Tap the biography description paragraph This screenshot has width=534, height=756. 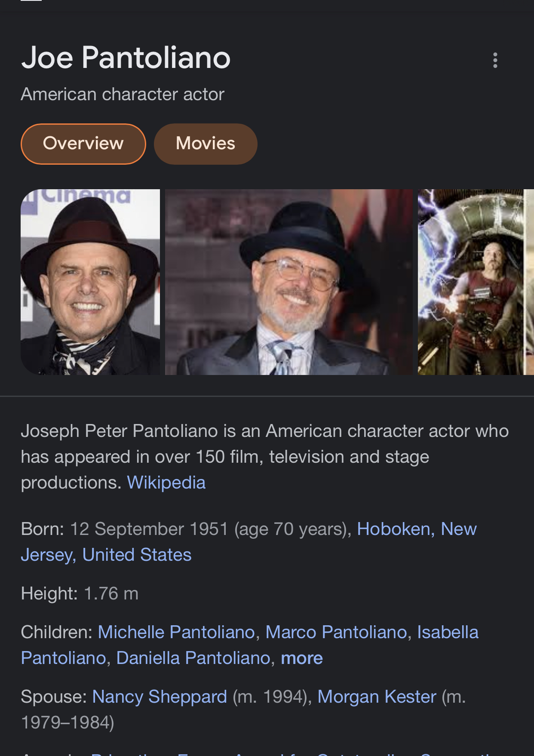tap(265, 457)
